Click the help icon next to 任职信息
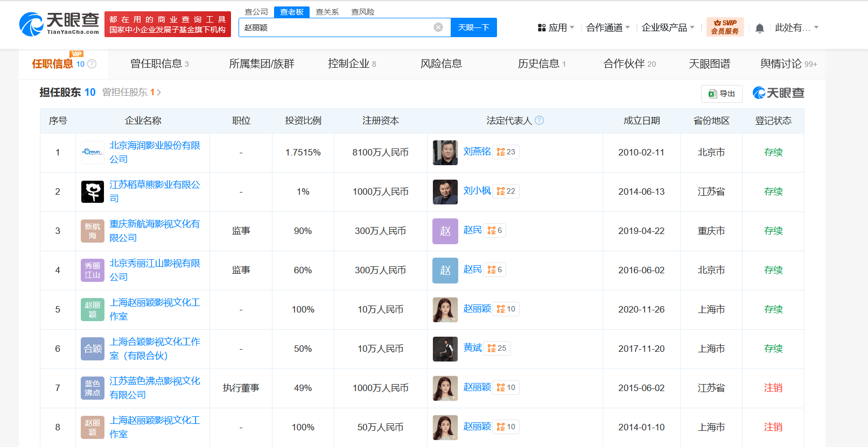This screenshot has width=868, height=447. coord(92,64)
